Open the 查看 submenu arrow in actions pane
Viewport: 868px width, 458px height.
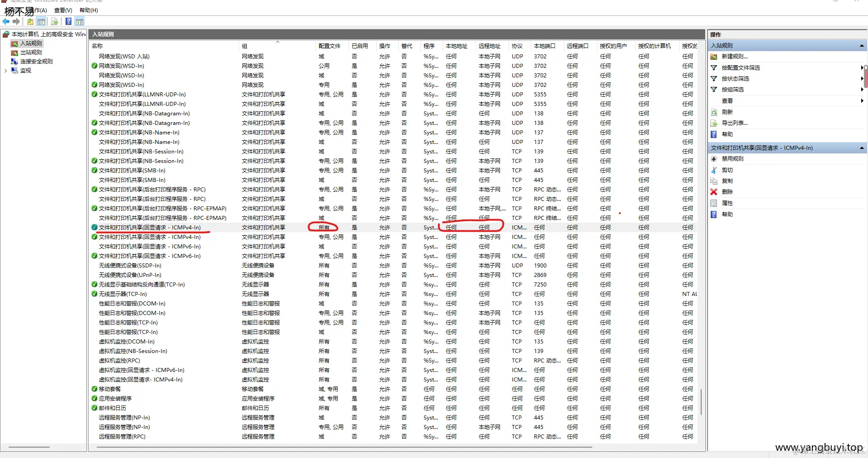[862, 100]
